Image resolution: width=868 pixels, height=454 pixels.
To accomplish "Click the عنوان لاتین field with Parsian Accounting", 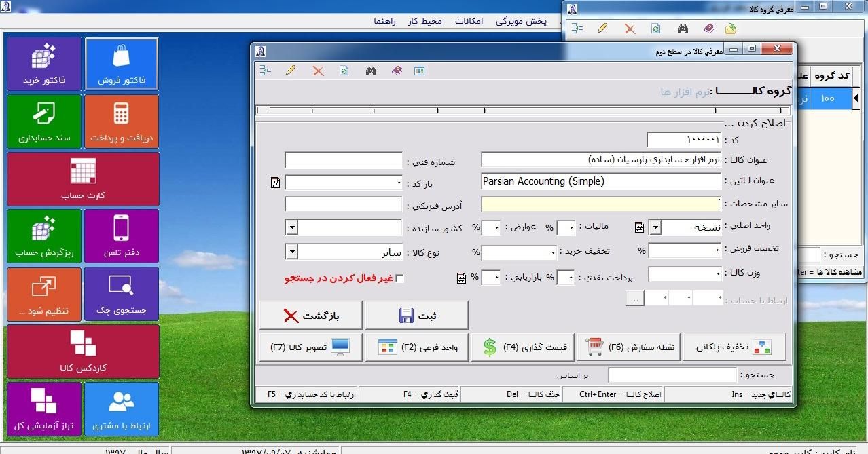I will (601, 181).
